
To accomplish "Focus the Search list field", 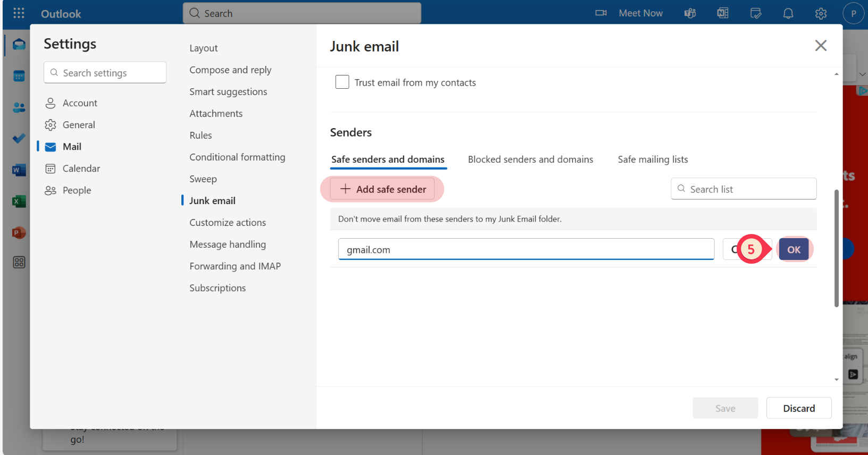I will coord(744,189).
